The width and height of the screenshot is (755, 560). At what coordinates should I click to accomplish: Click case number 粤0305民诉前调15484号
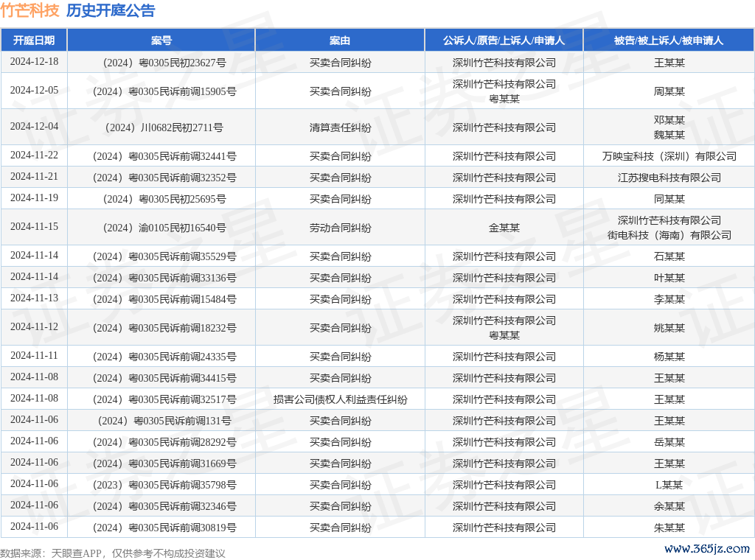[x=164, y=299]
